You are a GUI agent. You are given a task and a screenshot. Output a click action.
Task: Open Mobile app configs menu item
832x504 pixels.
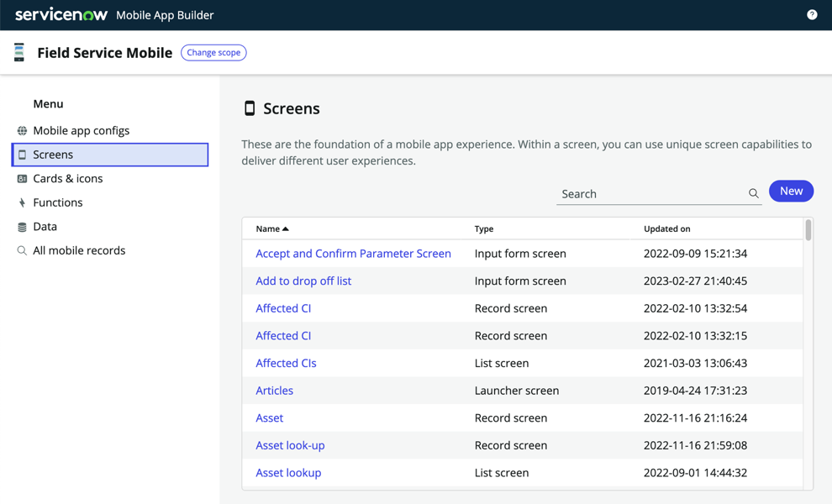82,130
